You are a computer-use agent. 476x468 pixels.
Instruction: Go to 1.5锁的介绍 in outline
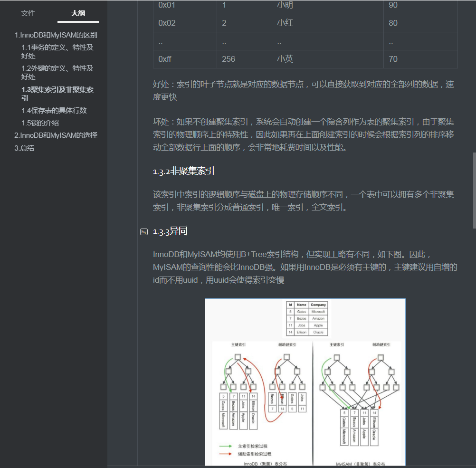tap(40, 123)
